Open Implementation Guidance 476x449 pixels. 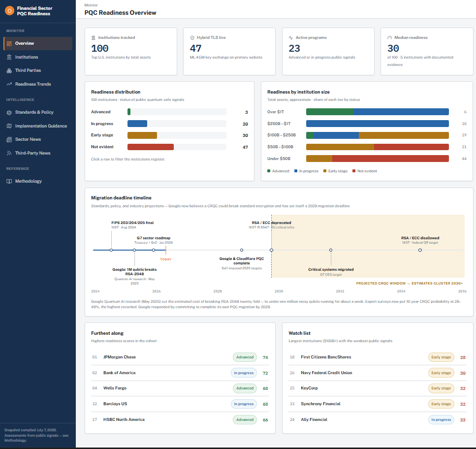pyautogui.click(x=38, y=126)
